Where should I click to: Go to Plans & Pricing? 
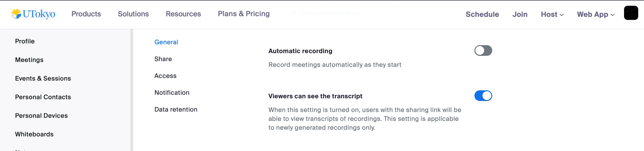tap(244, 14)
